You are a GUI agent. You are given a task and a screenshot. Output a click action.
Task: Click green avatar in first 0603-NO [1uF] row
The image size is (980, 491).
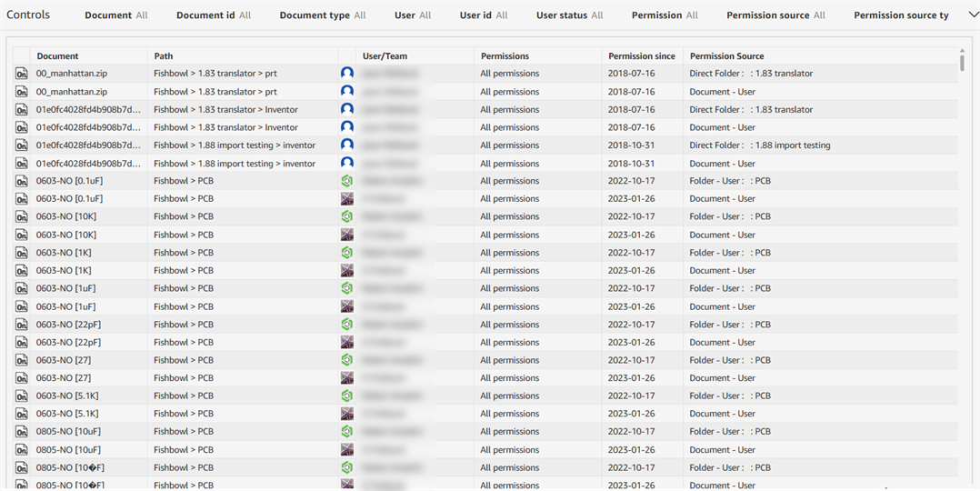click(x=347, y=288)
